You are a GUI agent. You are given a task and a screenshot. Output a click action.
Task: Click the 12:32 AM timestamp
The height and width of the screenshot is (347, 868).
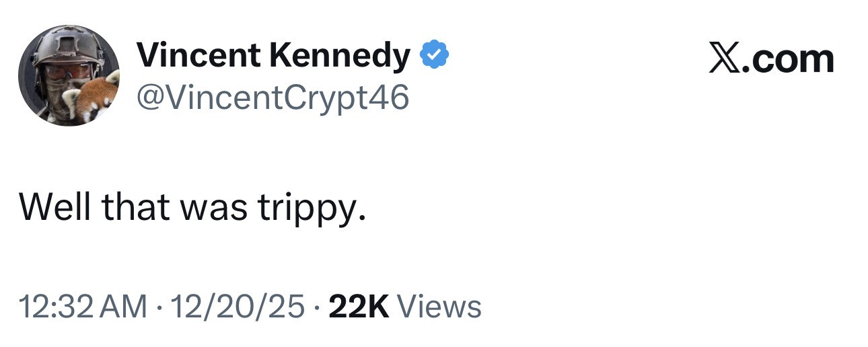pyautogui.click(x=83, y=307)
